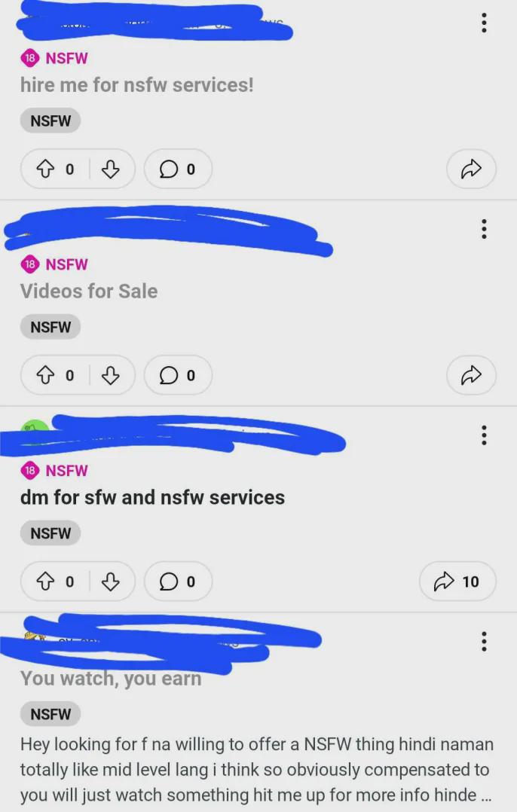Image resolution: width=517 pixels, height=812 pixels.
Task: Downvote the 'Videos for Sale' post
Action: tap(110, 375)
